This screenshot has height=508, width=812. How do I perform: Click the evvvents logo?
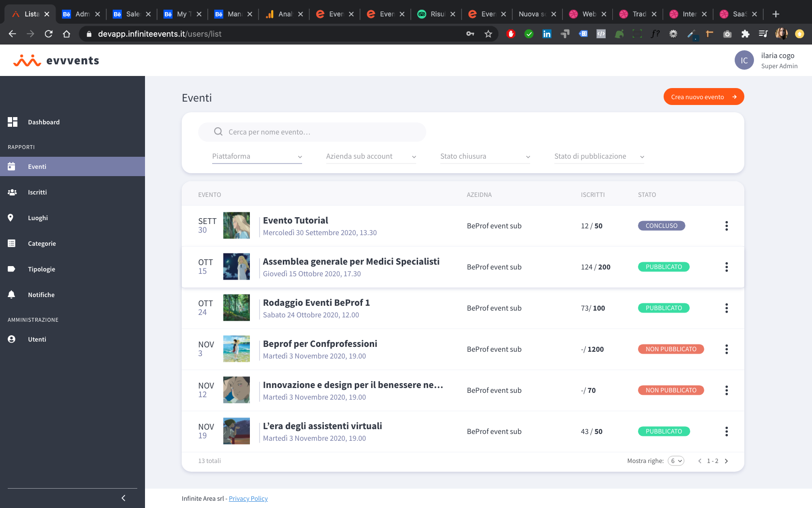point(56,60)
